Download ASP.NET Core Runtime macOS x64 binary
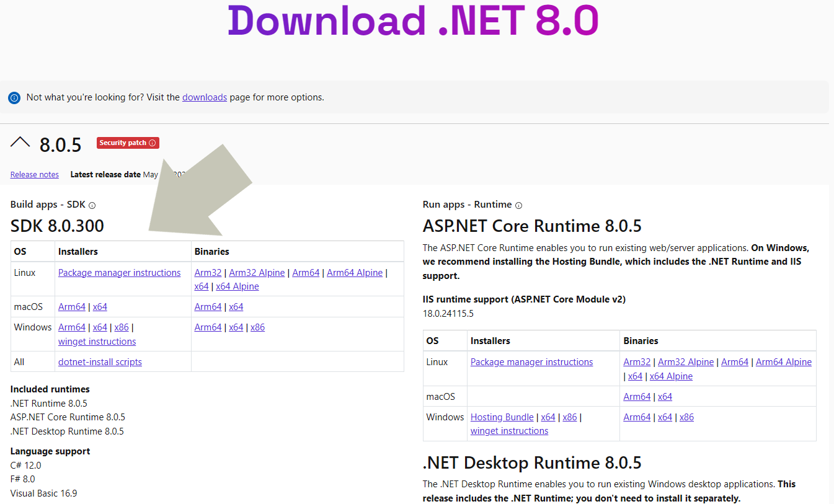Screen dimensions: 834x504 tap(665, 397)
